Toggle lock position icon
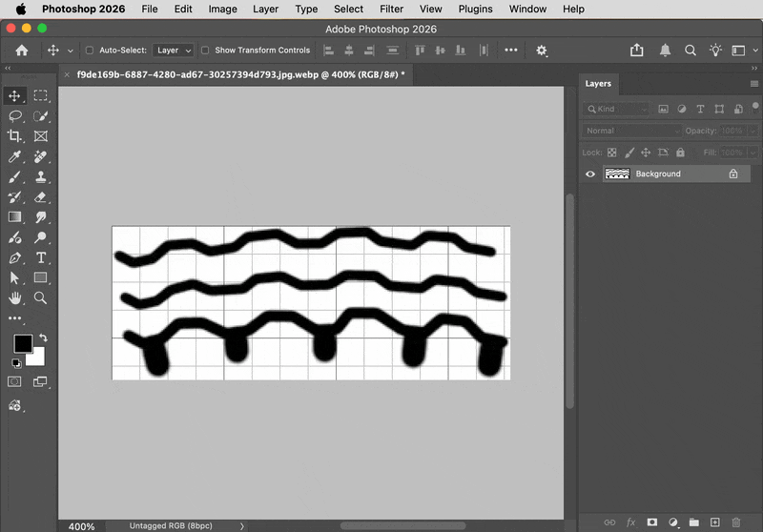Screen dimensions: 763x532 click(x=646, y=153)
